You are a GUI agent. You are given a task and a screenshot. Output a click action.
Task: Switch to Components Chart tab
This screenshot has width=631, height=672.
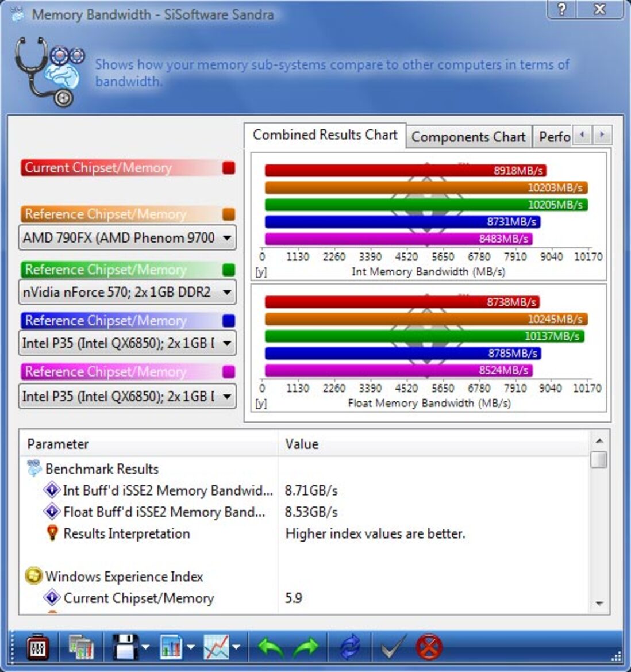coord(468,137)
